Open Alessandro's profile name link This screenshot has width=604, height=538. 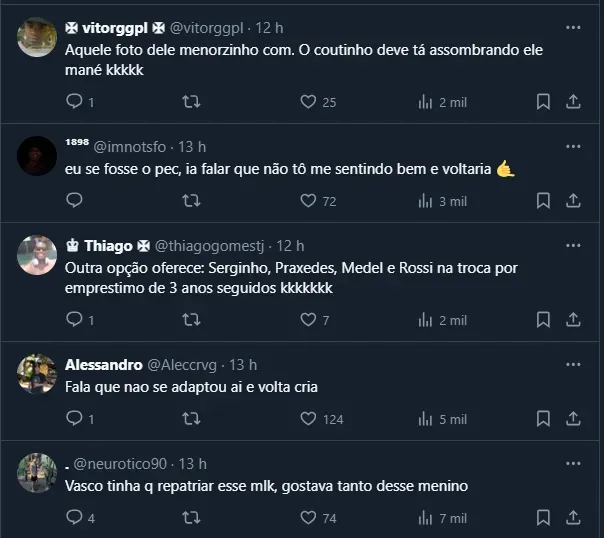pos(103,364)
